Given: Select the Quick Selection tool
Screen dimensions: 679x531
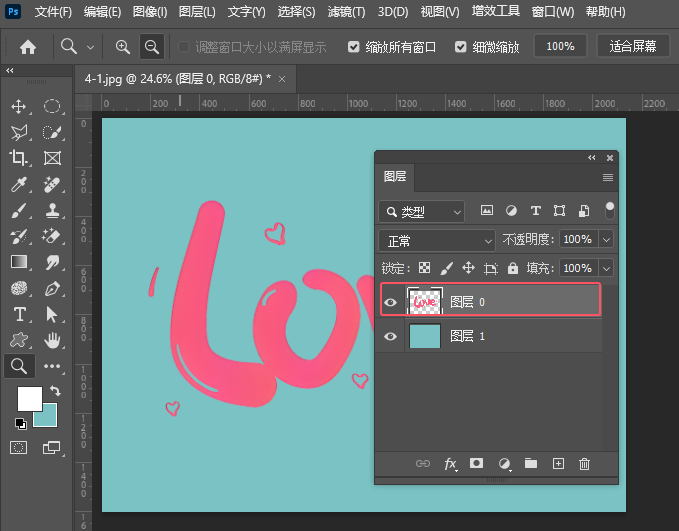Looking at the screenshot, I should point(52,133).
